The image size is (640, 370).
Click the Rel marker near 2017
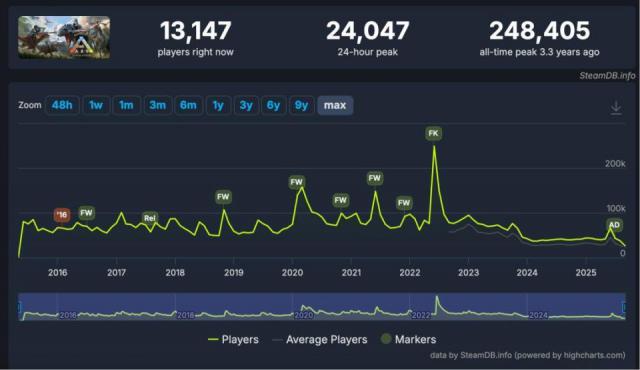point(150,218)
